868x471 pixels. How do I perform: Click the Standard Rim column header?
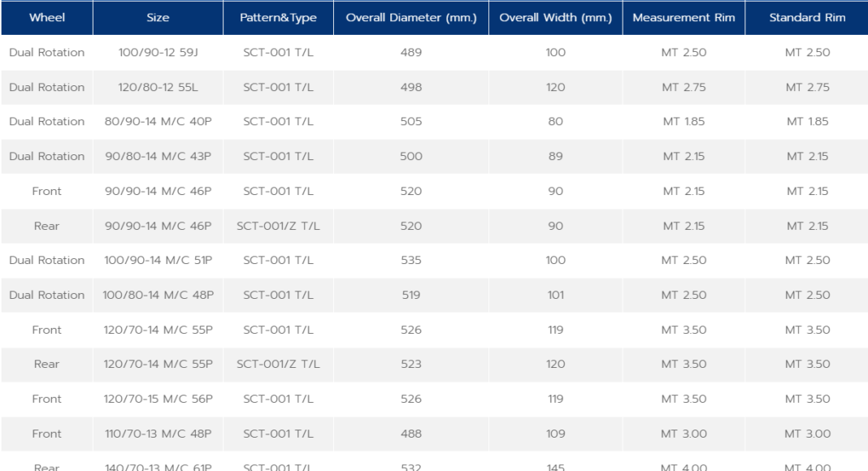click(807, 18)
